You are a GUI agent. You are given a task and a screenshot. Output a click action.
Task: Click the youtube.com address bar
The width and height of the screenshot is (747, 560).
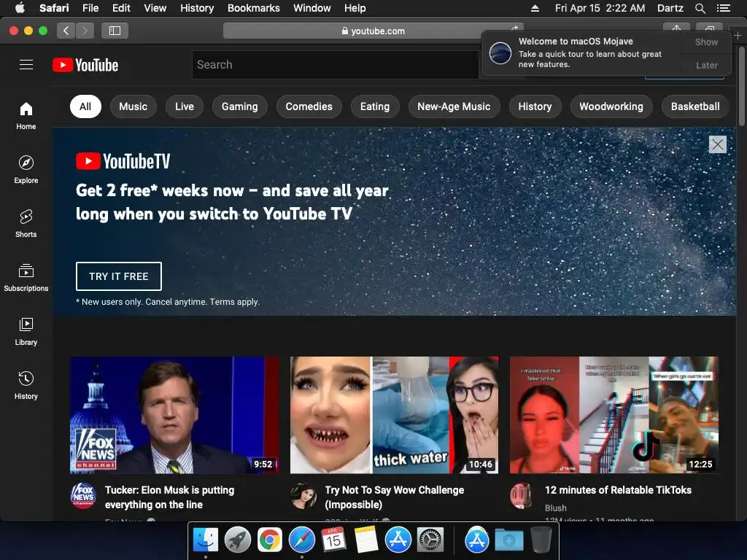coord(373,31)
